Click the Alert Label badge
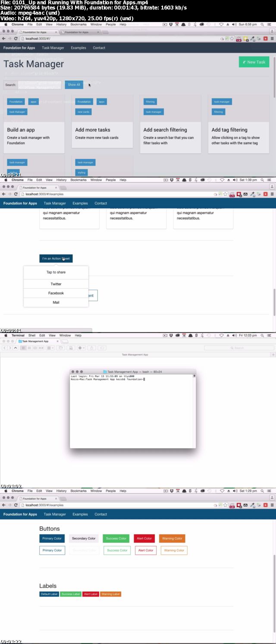 tap(91, 594)
